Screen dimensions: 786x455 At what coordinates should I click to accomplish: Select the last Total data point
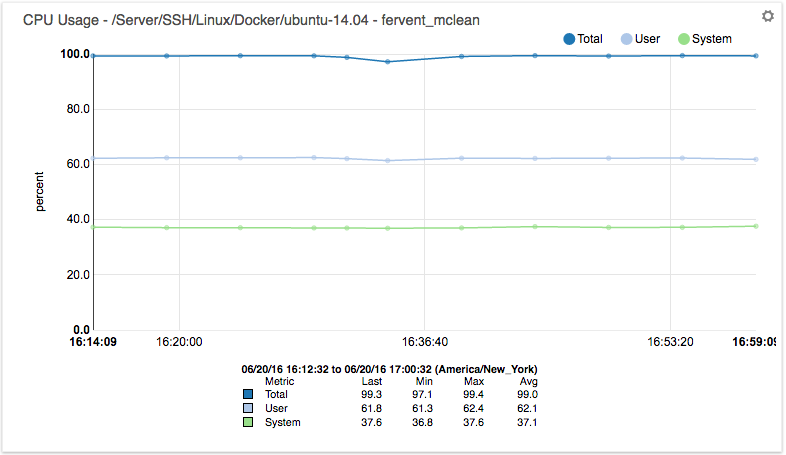(756, 56)
